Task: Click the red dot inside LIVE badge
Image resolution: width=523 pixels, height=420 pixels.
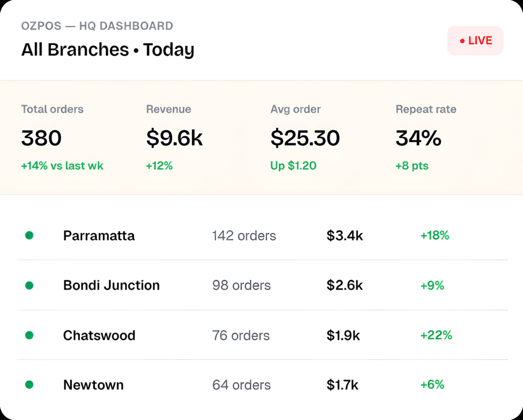Action: 462,41
